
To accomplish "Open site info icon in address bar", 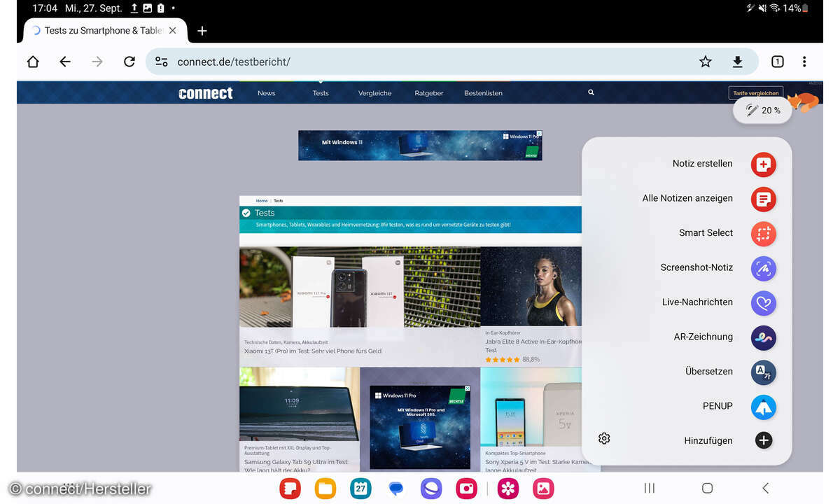I will pyautogui.click(x=162, y=62).
